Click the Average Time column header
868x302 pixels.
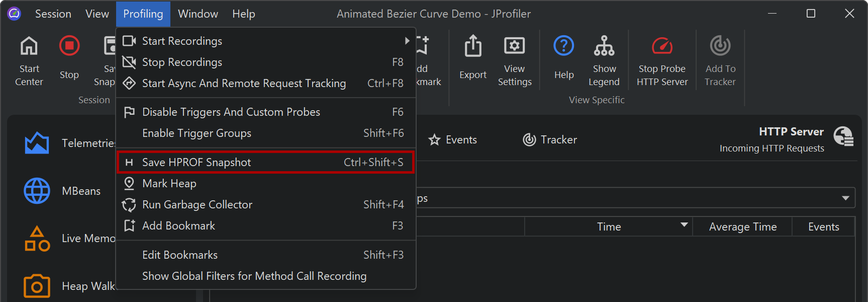742,227
